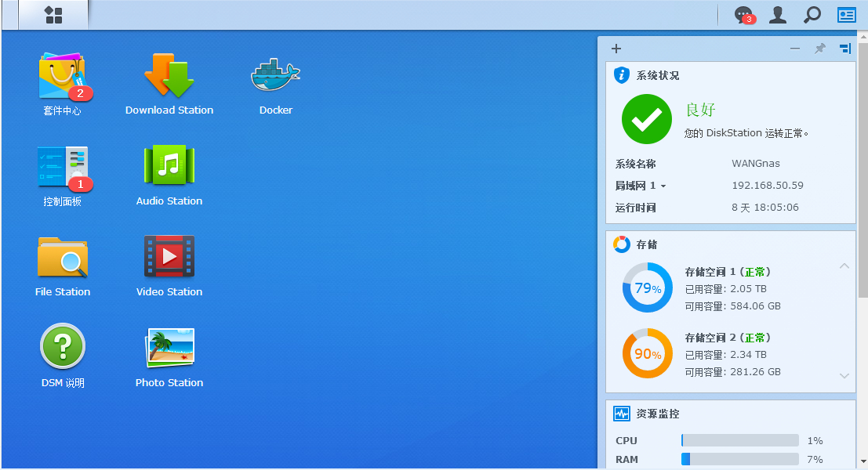Screen dimensions: 868x470
Task: Click the storage widget down chevron
Action: pos(844,375)
